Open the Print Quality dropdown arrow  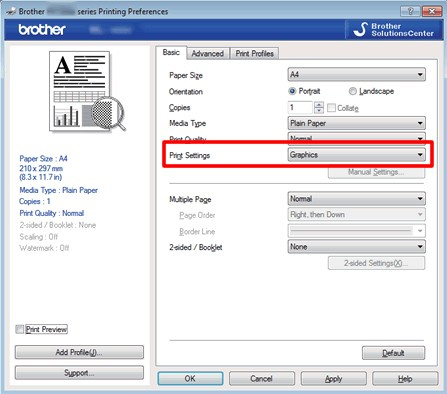pos(420,138)
